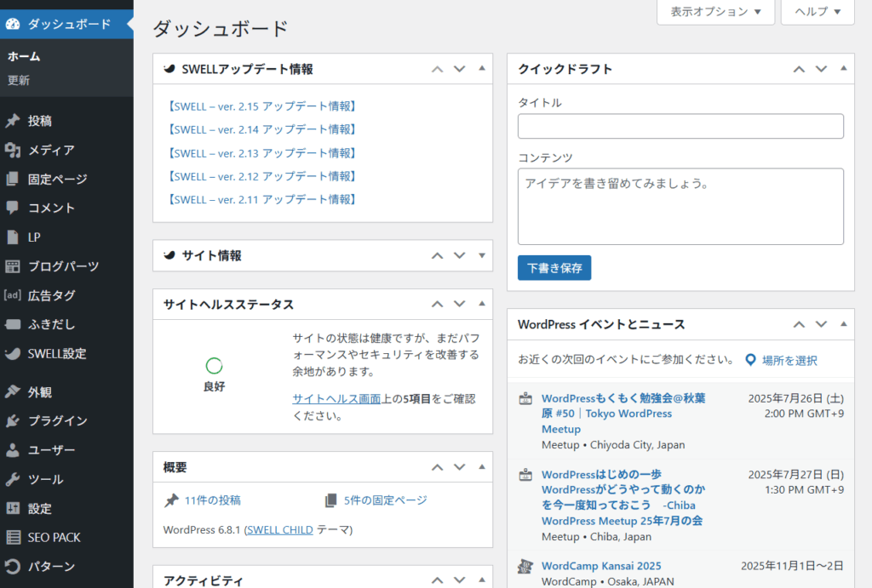872x588 pixels.
Task: Click the タイトル input field
Action: pos(680,126)
